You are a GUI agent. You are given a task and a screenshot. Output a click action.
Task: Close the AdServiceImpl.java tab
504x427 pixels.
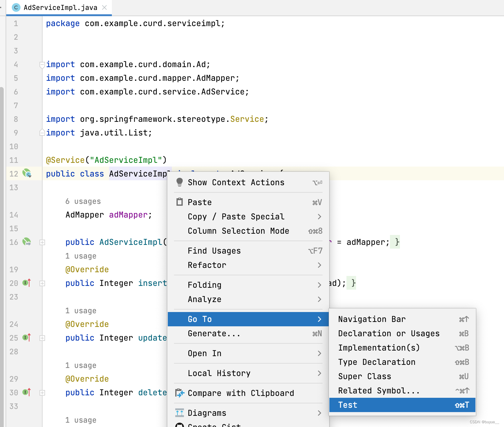tap(104, 7)
